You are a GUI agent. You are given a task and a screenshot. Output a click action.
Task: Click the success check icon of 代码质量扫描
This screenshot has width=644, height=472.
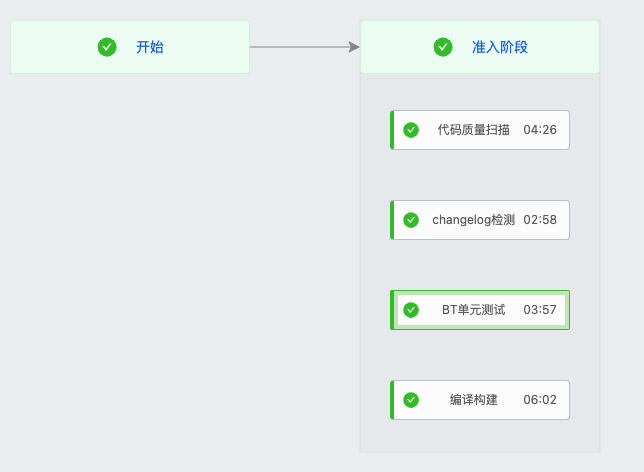point(411,130)
